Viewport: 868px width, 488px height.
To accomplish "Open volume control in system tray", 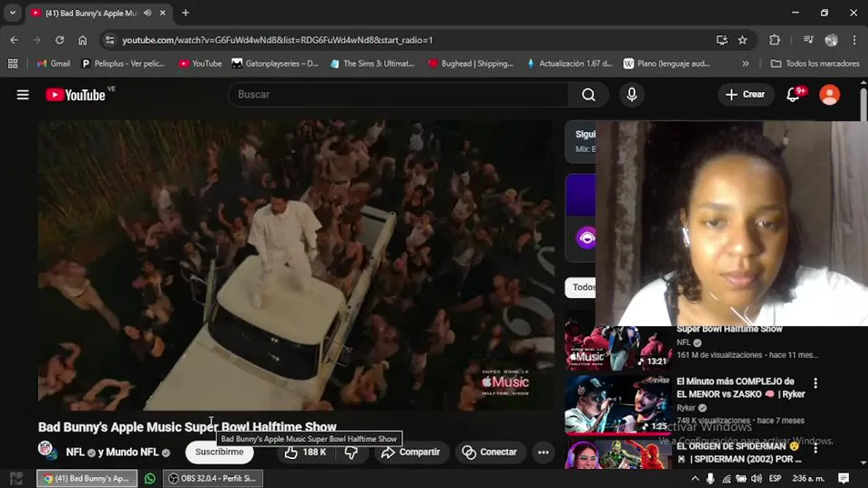I will tap(756, 479).
